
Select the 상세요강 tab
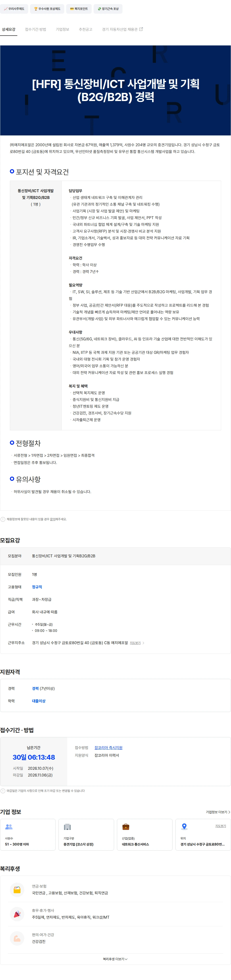pyautogui.click(x=9, y=29)
